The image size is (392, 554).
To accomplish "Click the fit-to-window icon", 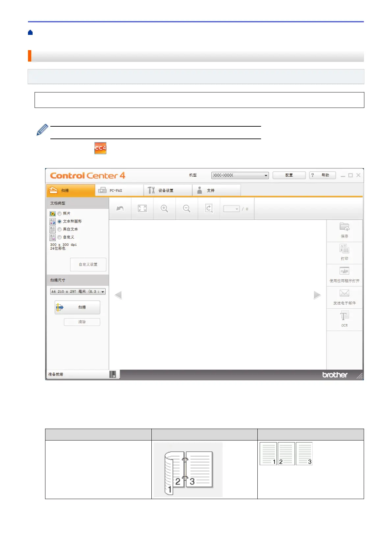I will [142, 209].
